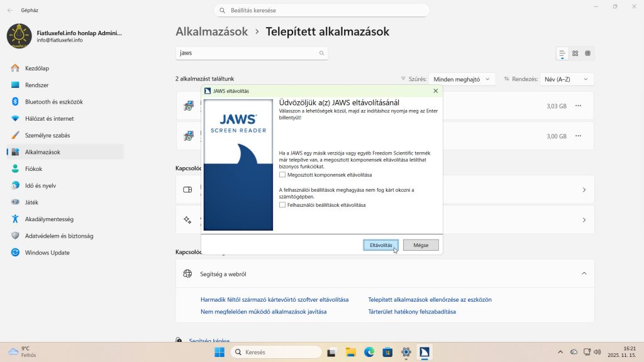The image size is (644, 362).
Task: Select the compact list view icon
Action: pyautogui.click(x=562, y=53)
